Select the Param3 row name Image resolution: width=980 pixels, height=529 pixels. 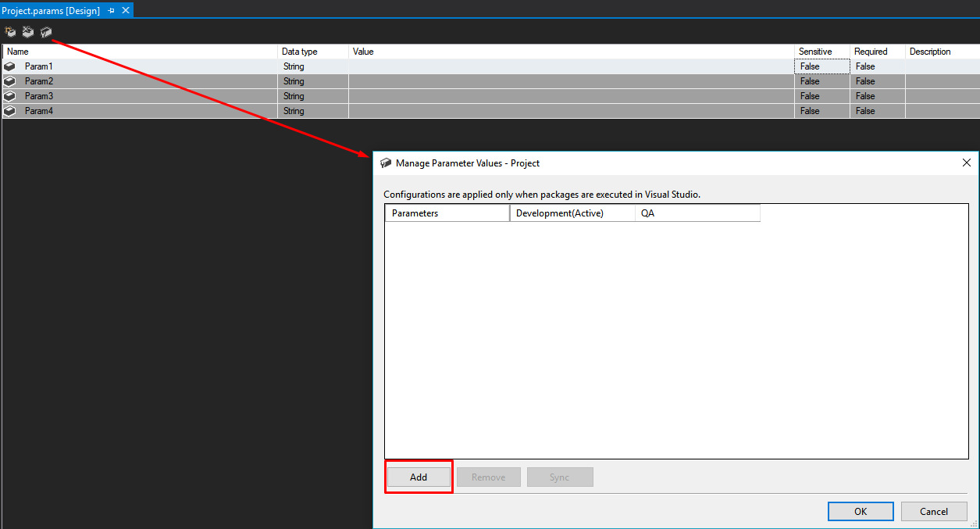(x=39, y=96)
